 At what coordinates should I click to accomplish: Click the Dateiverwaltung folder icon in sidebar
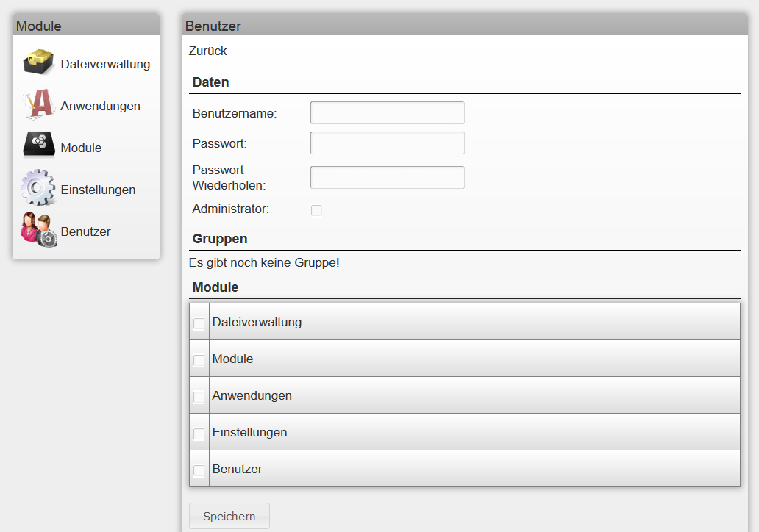pos(38,62)
